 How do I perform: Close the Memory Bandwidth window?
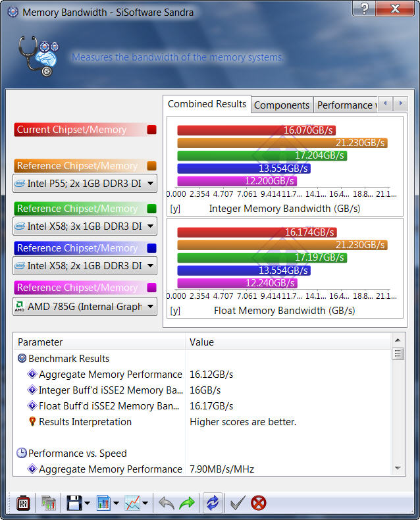click(x=395, y=9)
